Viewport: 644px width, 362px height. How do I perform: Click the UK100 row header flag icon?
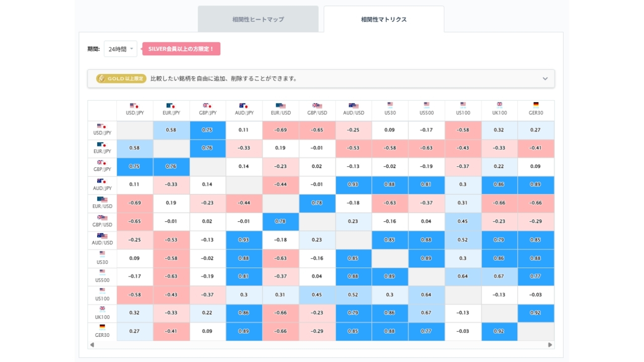click(102, 309)
